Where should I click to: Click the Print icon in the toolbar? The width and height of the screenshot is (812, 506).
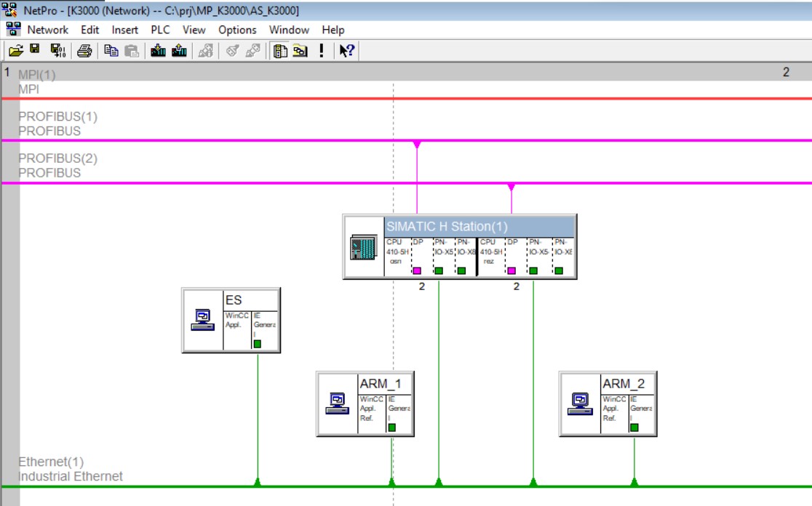pyautogui.click(x=84, y=51)
